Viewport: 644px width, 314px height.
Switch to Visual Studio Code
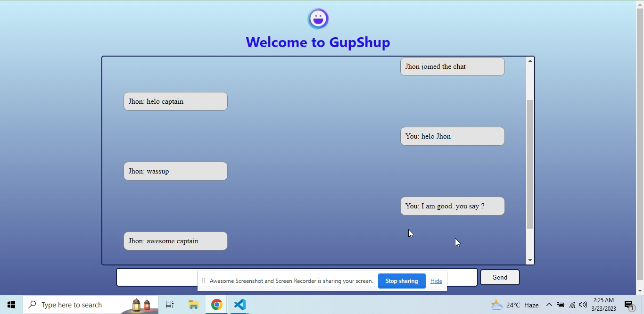[239, 305]
